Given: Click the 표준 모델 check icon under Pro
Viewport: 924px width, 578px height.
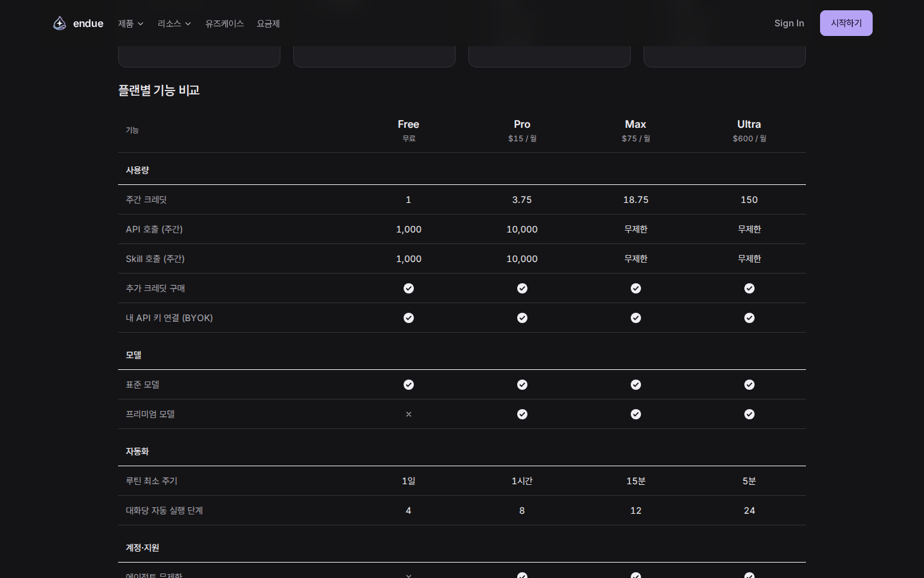Looking at the screenshot, I should pyautogui.click(x=522, y=385).
